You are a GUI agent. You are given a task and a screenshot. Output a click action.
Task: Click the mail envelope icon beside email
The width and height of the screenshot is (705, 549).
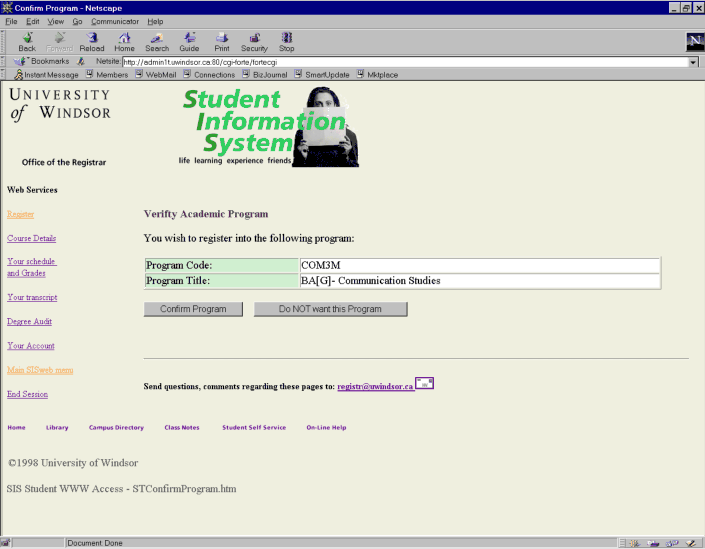(x=424, y=383)
